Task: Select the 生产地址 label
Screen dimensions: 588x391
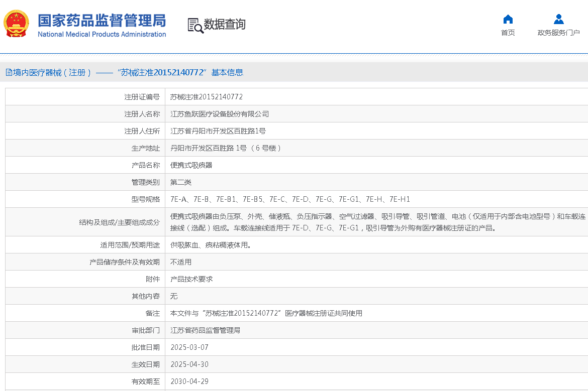Action: point(146,148)
